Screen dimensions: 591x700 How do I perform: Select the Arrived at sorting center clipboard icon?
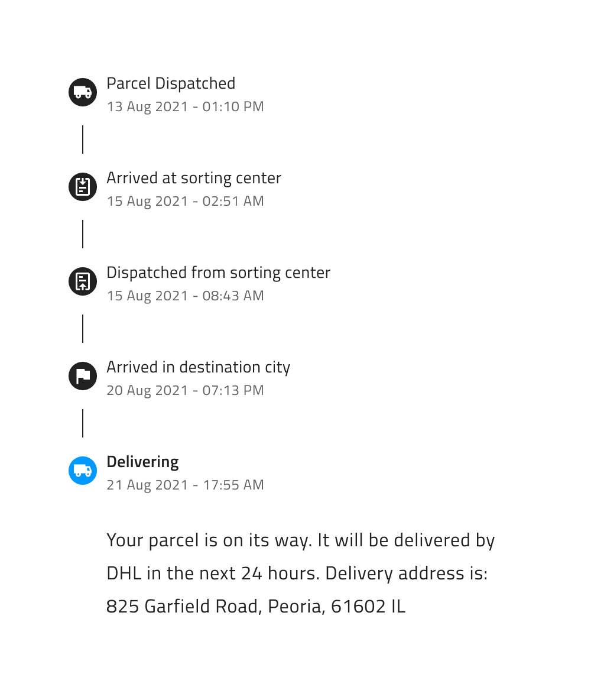pyautogui.click(x=83, y=187)
